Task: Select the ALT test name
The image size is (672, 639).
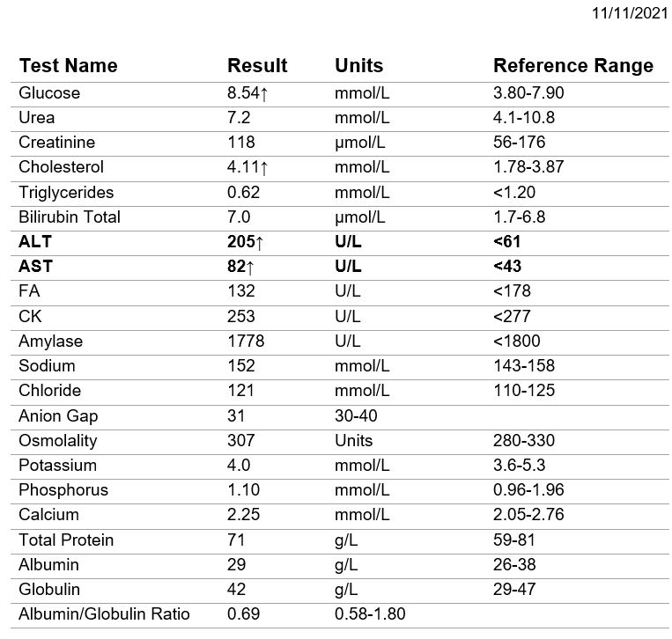Action: coord(35,242)
